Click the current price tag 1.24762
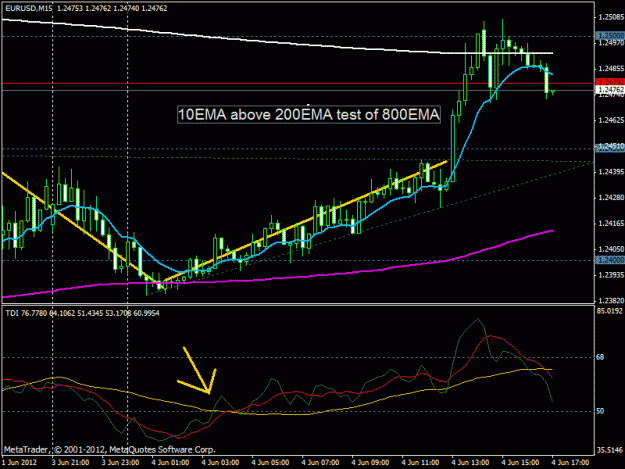The image size is (625, 469). tap(610, 90)
